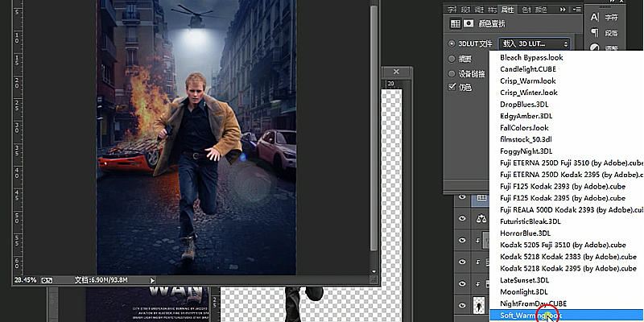Hide the Color Lookup layer via eye icon
The height and width of the screenshot is (322, 644).
pos(462,197)
